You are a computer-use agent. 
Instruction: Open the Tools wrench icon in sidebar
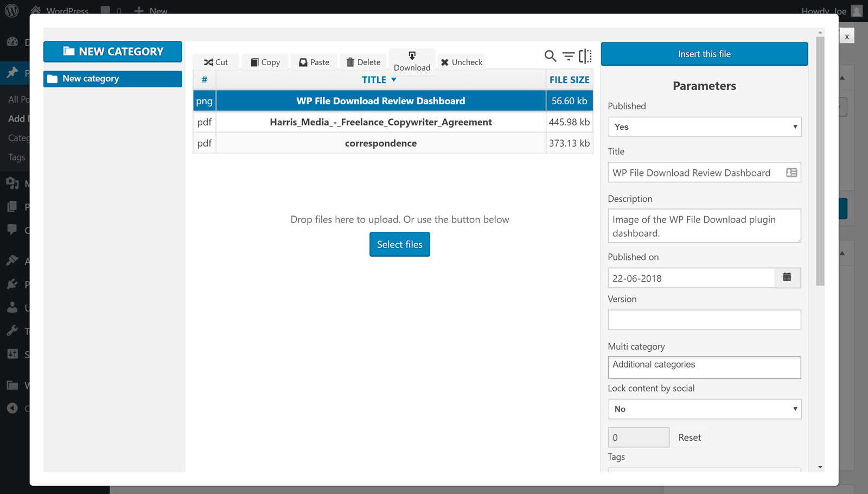pyautogui.click(x=12, y=331)
